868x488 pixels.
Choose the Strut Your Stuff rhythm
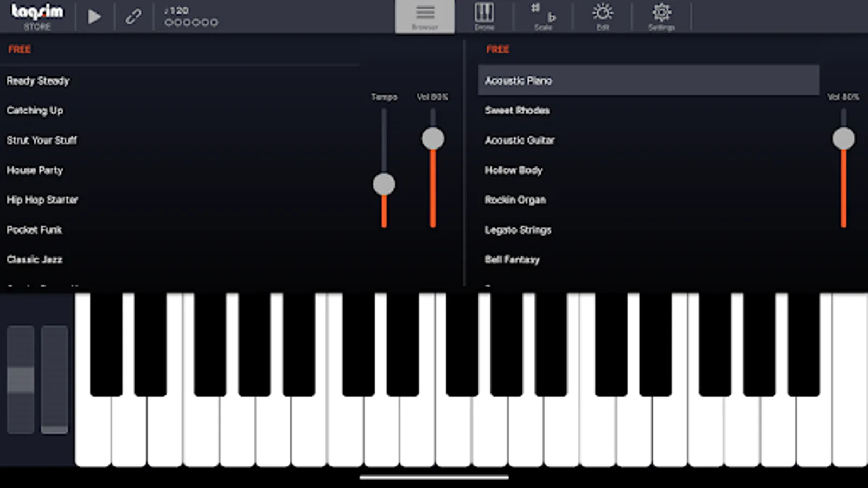pyautogui.click(x=42, y=140)
